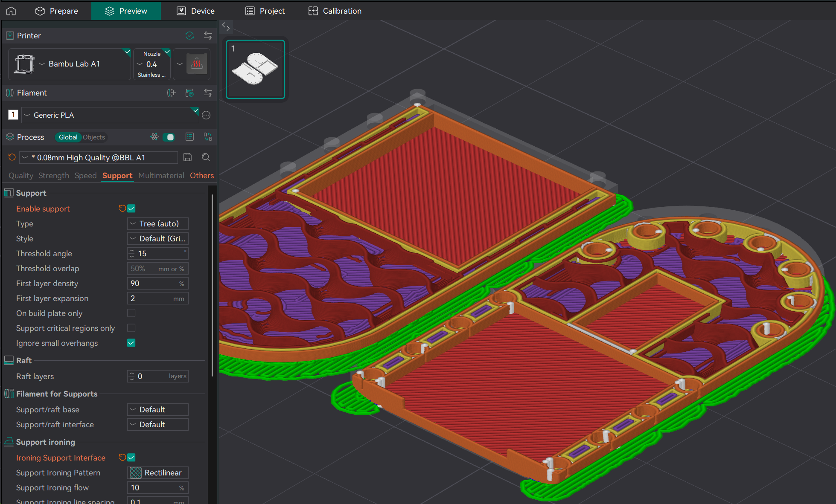Screen dimensions: 836x504
Task: Click the home icon in top bar
Action: [x=11, y=11]
